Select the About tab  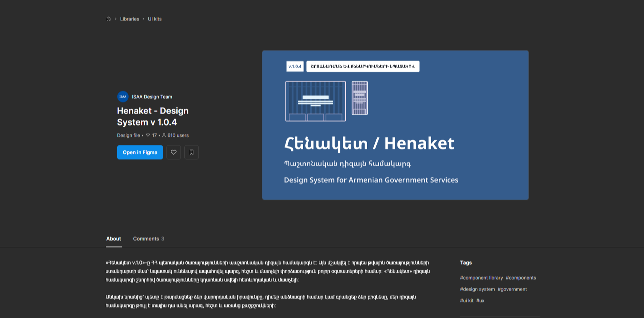[x=113, y=239]
